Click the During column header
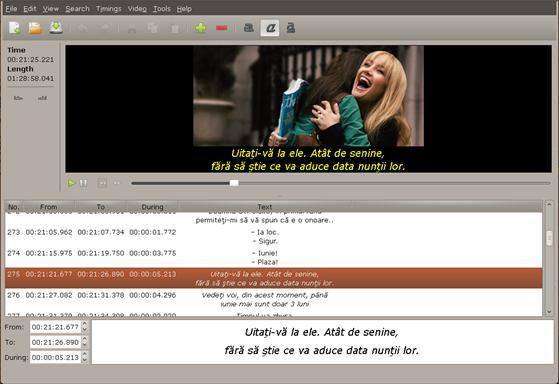The height and width of the screenshot is (384, 559). pyautogui.click(x=153, y=207)
